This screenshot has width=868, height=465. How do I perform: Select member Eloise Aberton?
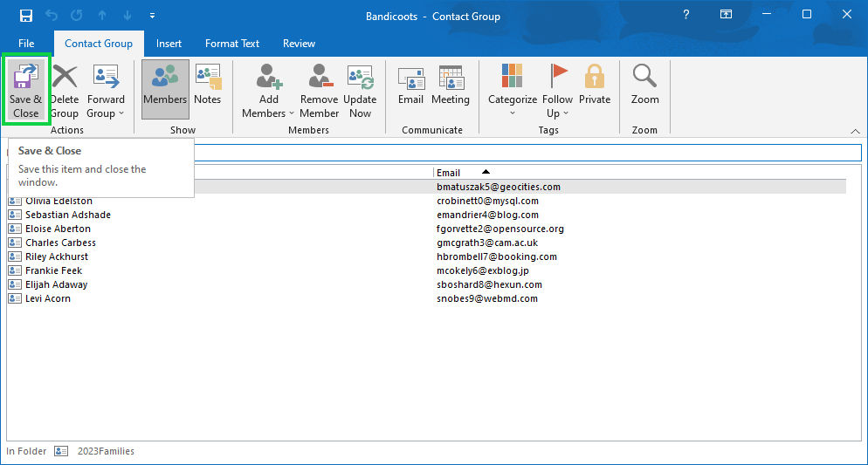click(59, 229)
